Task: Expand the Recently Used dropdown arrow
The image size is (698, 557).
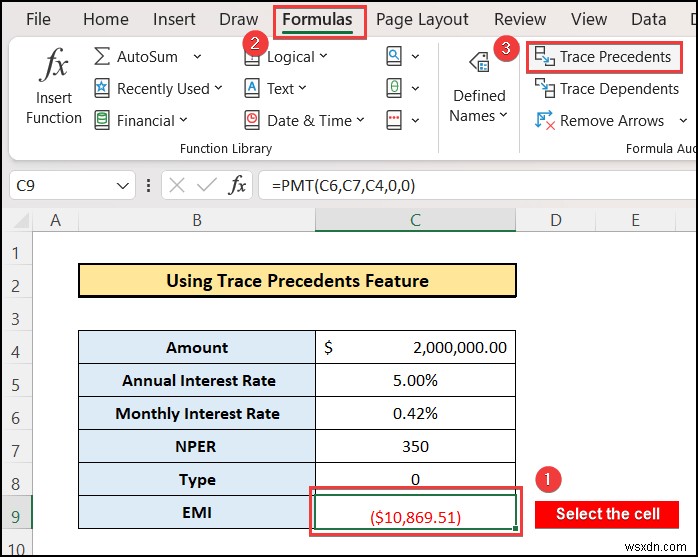Action: (218, 88)
